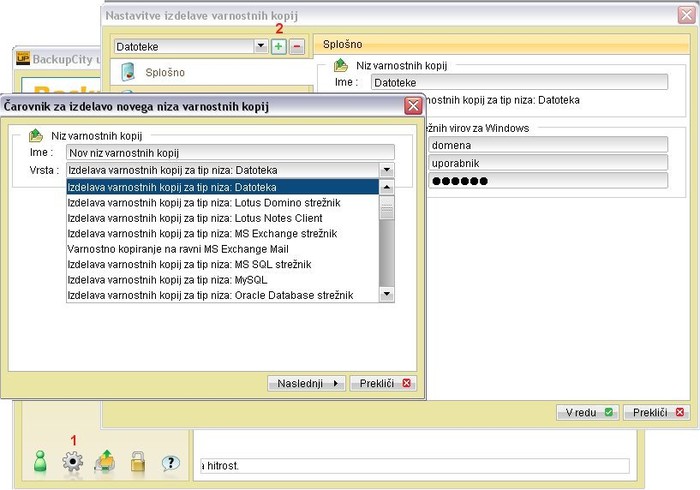
Task: Click Naslednji button in wizard
Action: pos(306,383)
